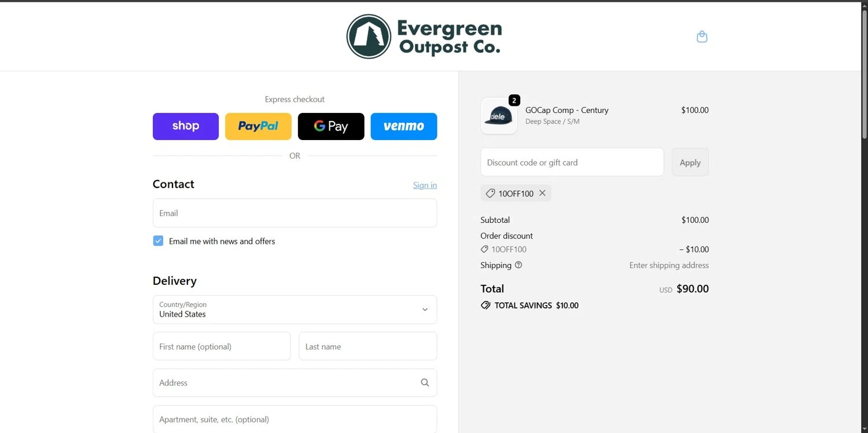Click the discount tag icon in the 10OFF100 chip
Viewport: 868px width, 433px height.
point(490,193)
